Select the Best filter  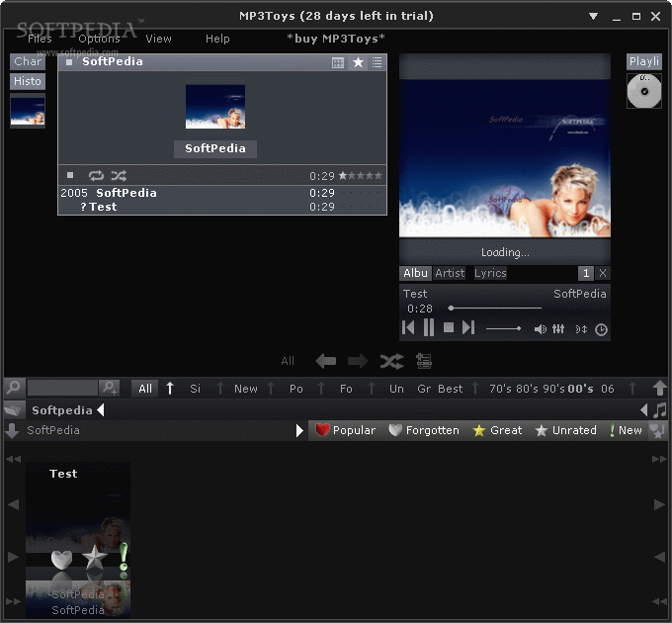(x=450, y=389)
